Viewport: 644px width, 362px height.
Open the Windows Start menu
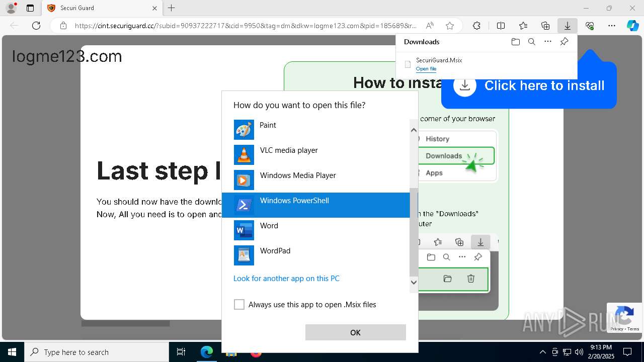click(x=12, y=352)
